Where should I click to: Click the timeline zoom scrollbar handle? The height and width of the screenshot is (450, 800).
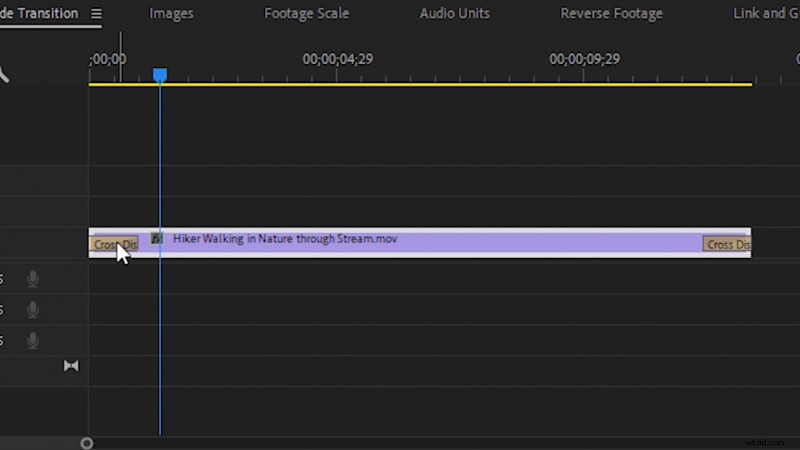(87, 443)
